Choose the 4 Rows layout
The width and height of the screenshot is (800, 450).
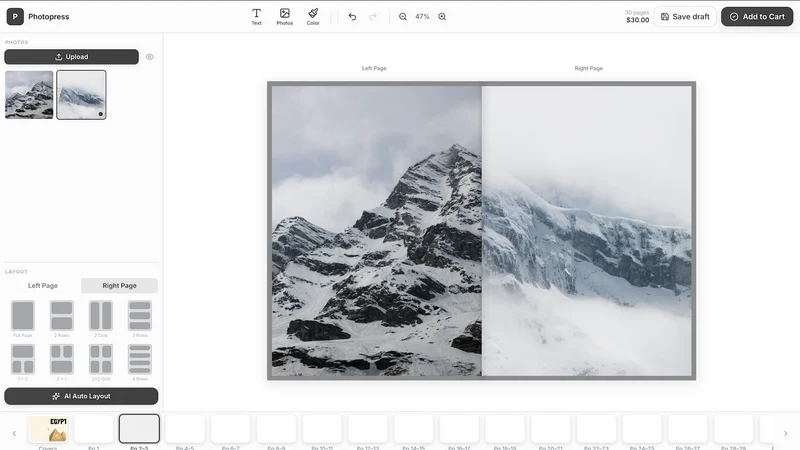140,359
